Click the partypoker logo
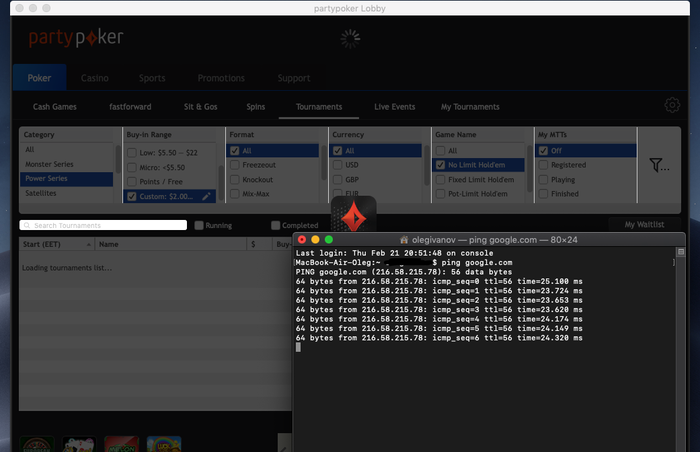Image resolution: width=700 pixels, height=452 pixels. [76, 38]
